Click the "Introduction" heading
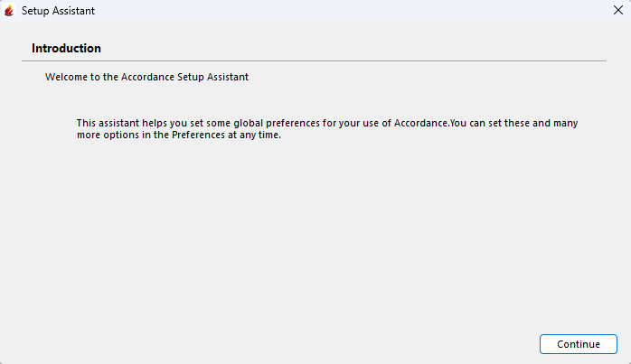631x364 pixels. point(66,48)
